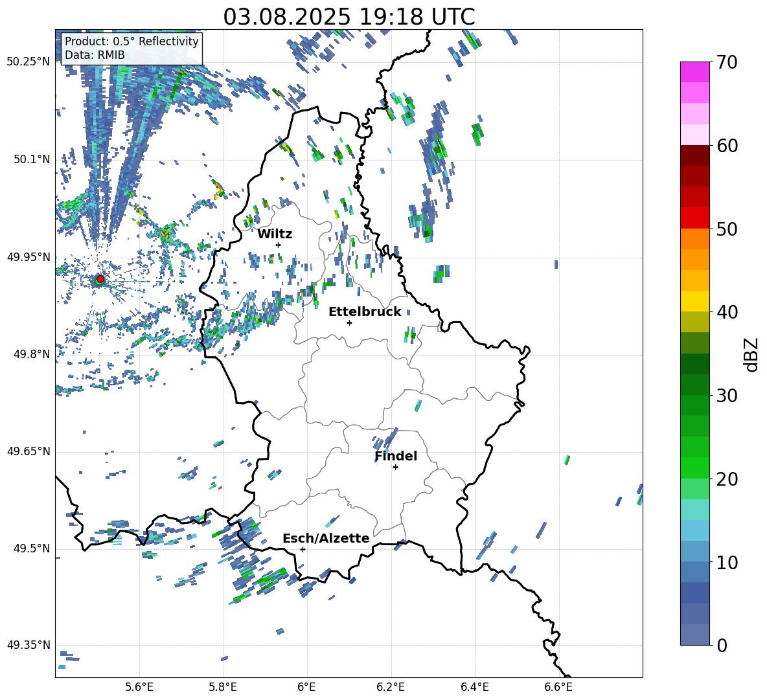Click the dark blue colorbar segment near bottom
Image resolution: width=767 pixels, height=700 pixels.
point(695,593)
